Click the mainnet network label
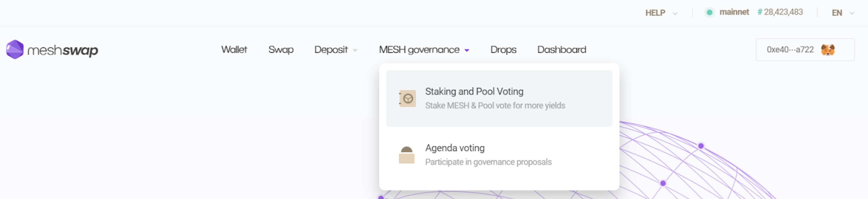The width and height of the screenshot is (868, 199). click(x=734, y=12)
